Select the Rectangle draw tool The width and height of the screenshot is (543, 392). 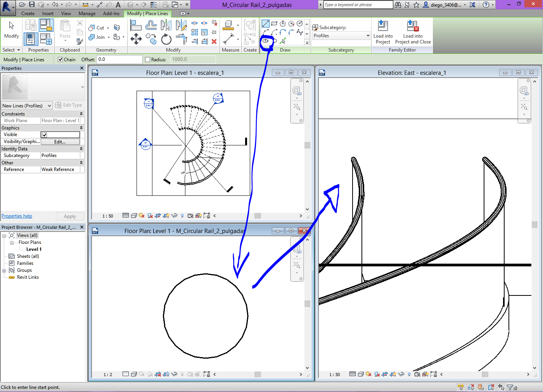point(274,24)
